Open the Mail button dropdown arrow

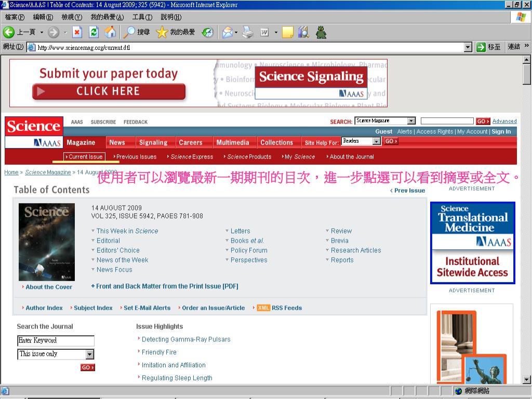236,33
